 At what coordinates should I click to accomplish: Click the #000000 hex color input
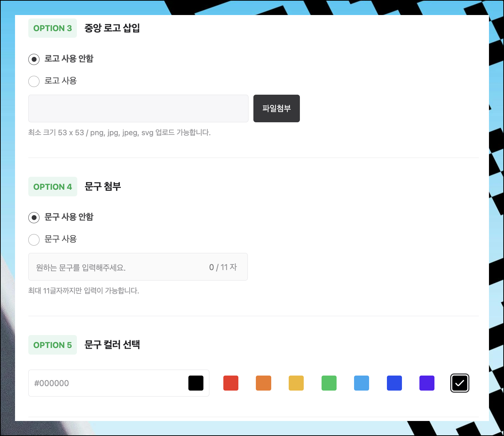[119, 383]
